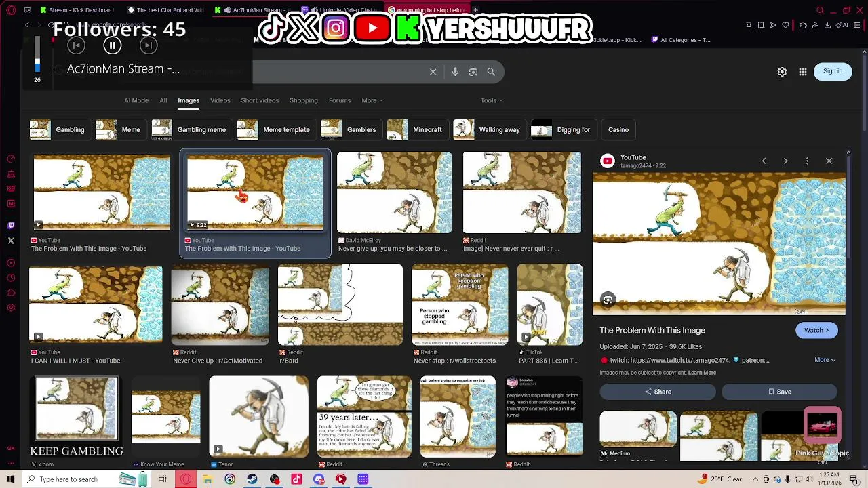Viewport: 868px width, 488px height.
Task: Click the Windows Start button
Action: tap(11, 479)
